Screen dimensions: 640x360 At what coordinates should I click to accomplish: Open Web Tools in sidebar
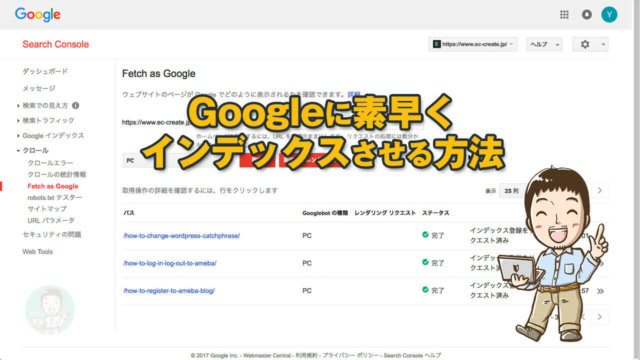[38, 252]
